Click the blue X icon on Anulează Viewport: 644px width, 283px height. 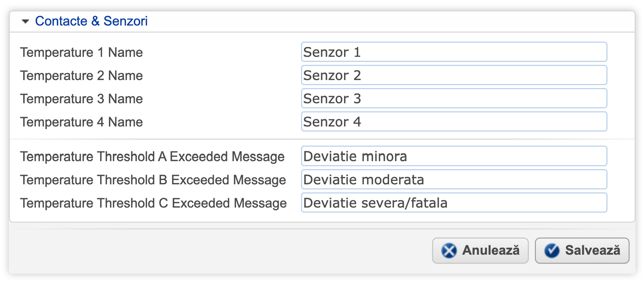449,250
